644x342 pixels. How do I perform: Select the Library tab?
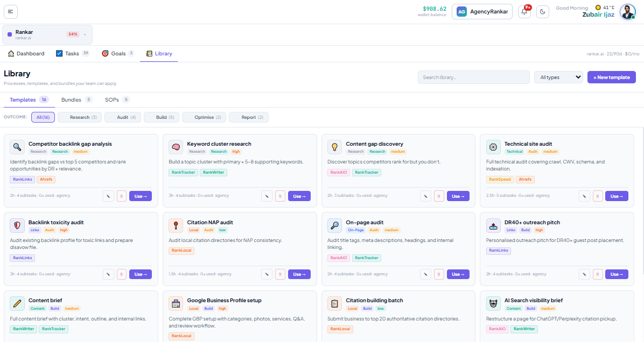point(159,53)
